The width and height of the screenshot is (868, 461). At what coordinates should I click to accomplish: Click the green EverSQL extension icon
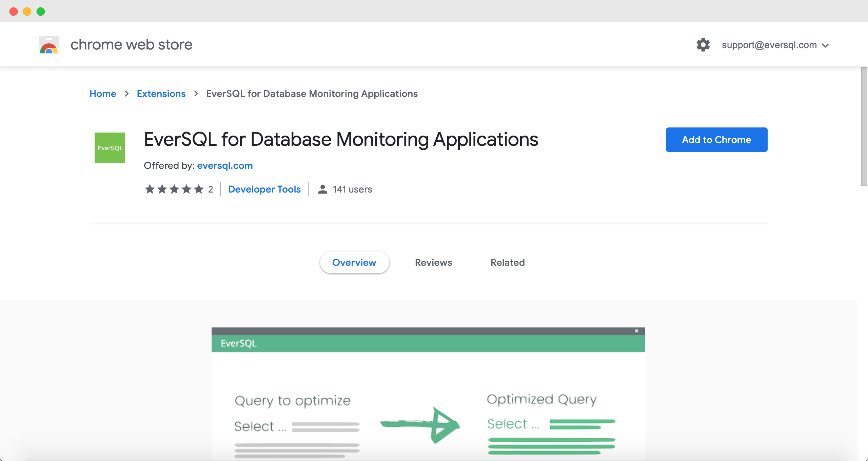click(110, 148)
